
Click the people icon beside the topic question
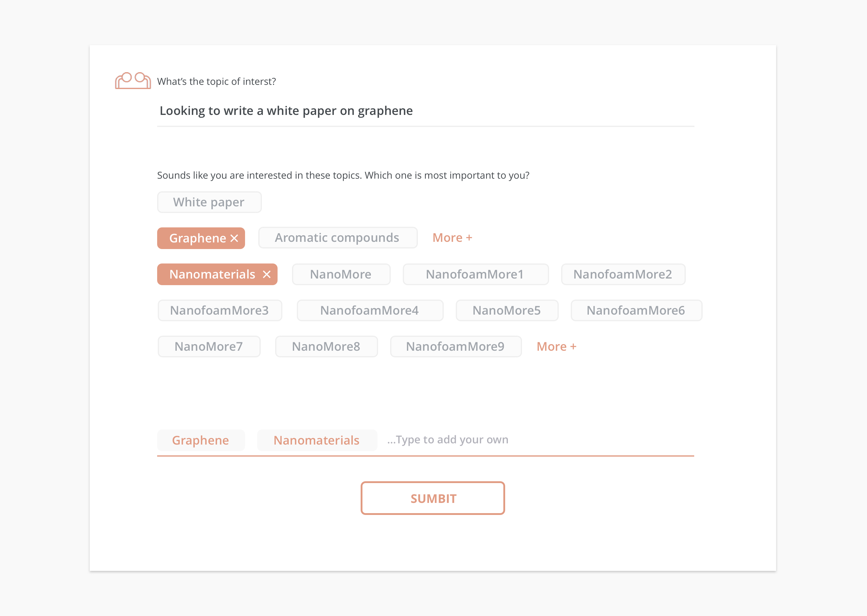pos(133,80)
